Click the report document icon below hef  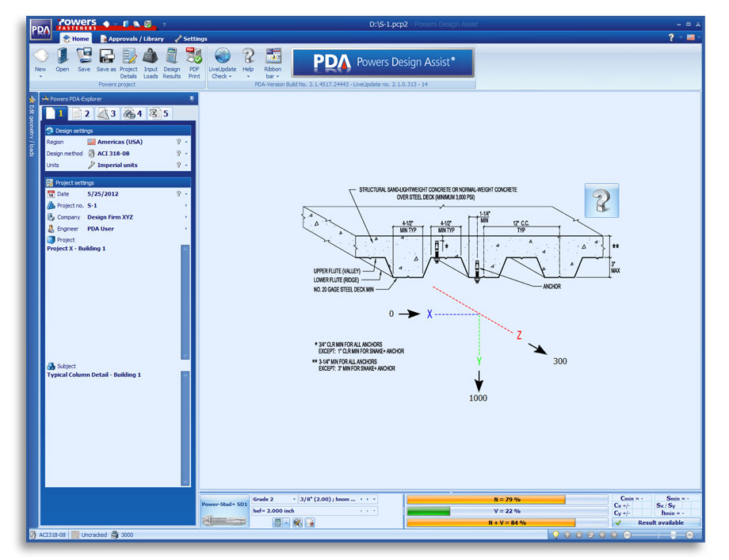(x=310, y=523)
